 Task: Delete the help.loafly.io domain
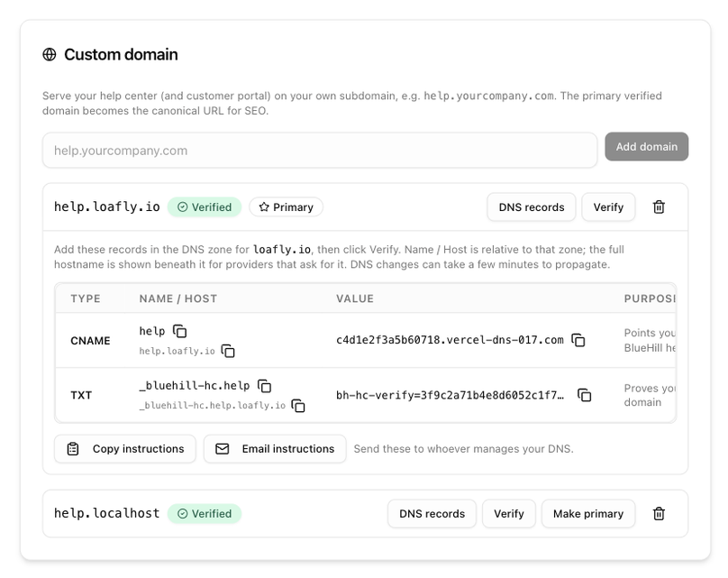click(x=659, y=207)
